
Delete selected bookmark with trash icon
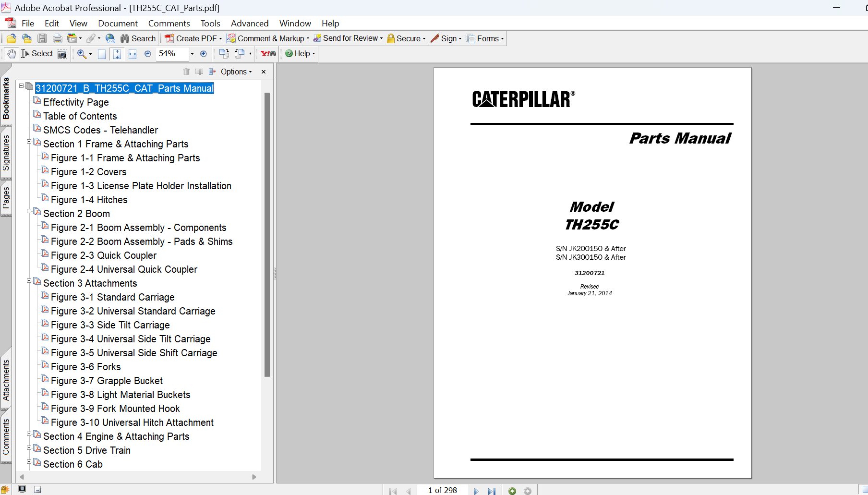(187, 72)
